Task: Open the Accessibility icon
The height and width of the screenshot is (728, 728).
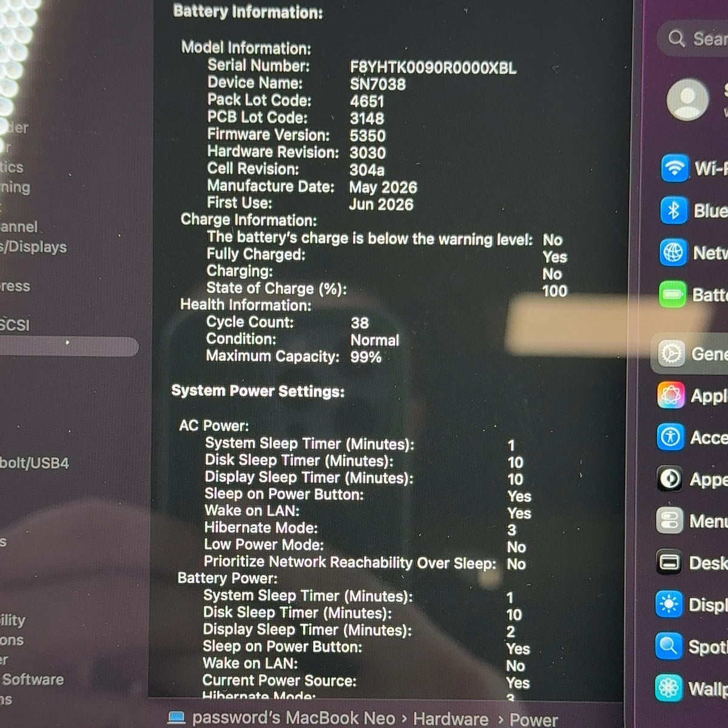Action: [670, 437]
